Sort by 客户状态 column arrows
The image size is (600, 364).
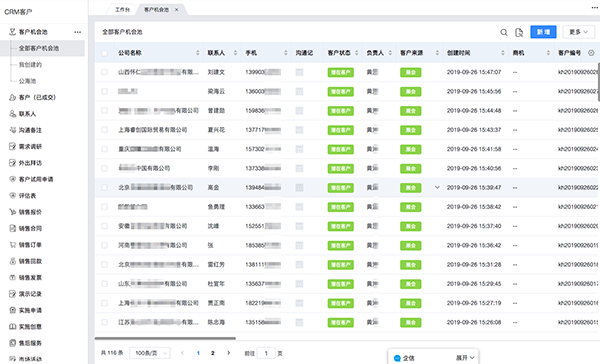357,53
